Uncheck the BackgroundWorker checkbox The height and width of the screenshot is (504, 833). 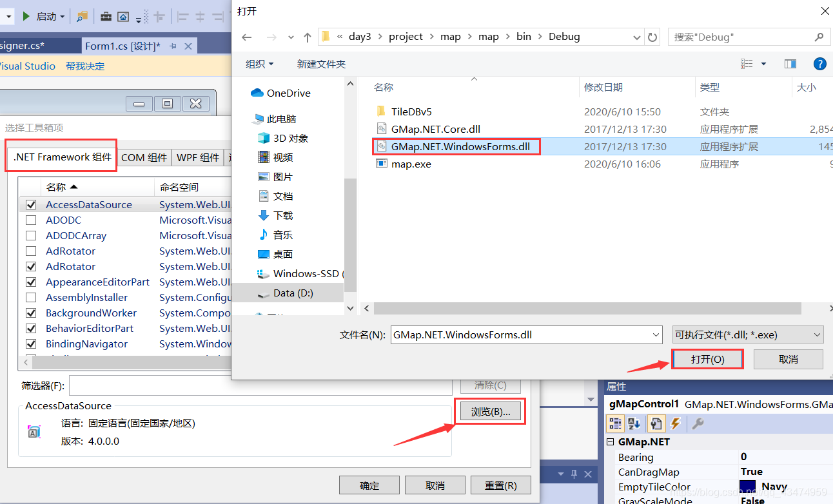tap(30, 313)
